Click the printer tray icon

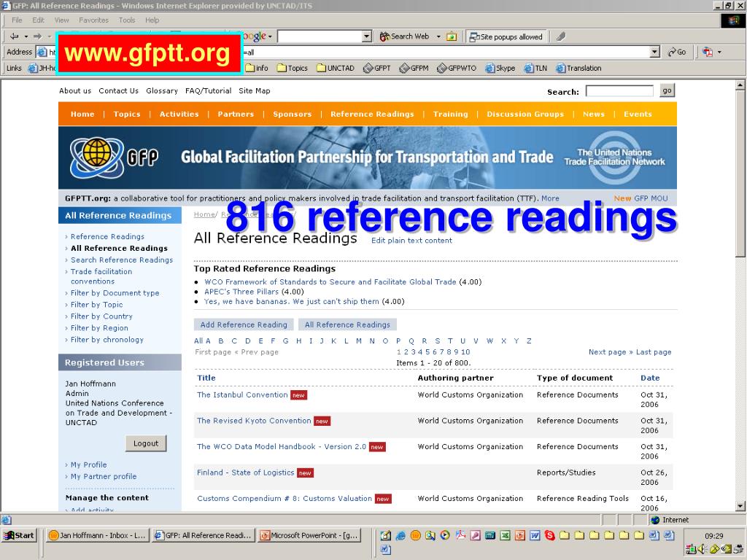tap(738, 549)
